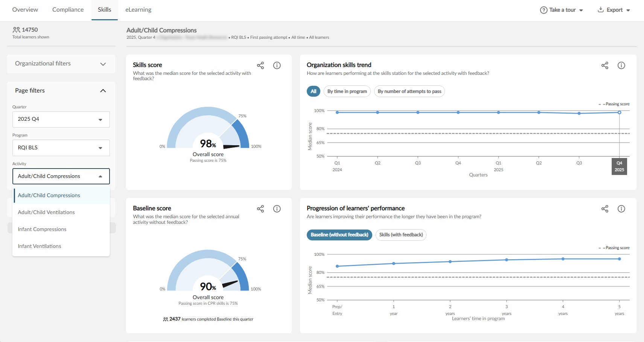Viewport: 644px width, 342px height.
Task: Share Progression of learners' performance chart
Action: click(x=604, y=209)
